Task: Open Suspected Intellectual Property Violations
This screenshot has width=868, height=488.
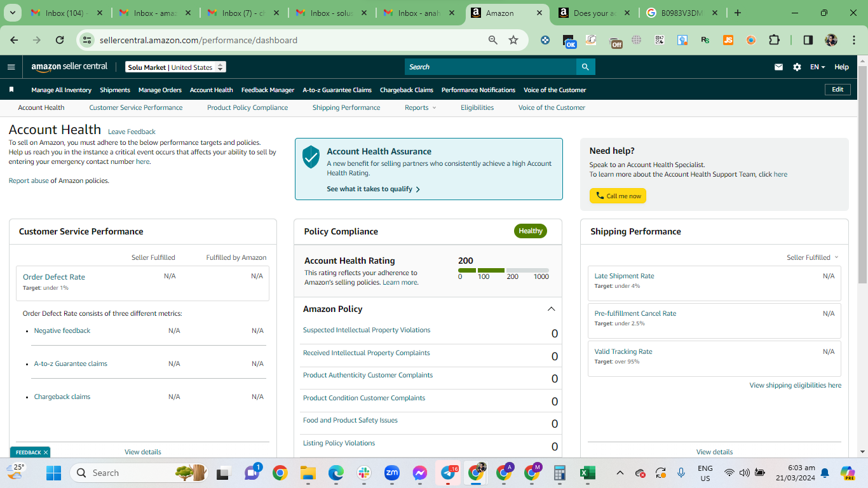Action: coord(367,330)
